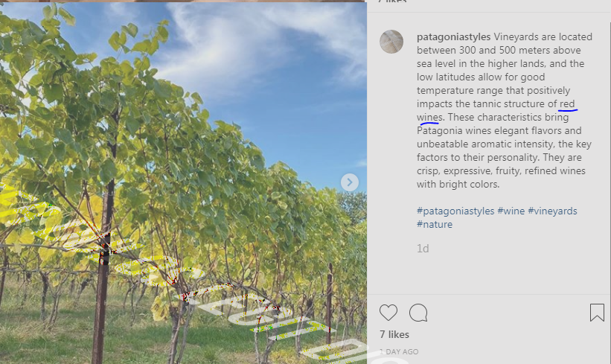
Task: Save the post using the bookmark icon
Action: point(597,313)
